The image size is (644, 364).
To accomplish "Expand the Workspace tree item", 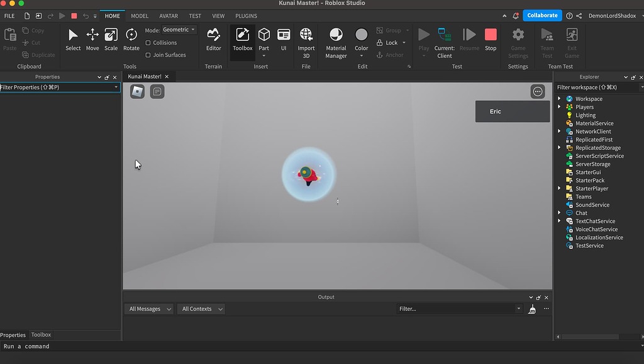I will point(559,98).
